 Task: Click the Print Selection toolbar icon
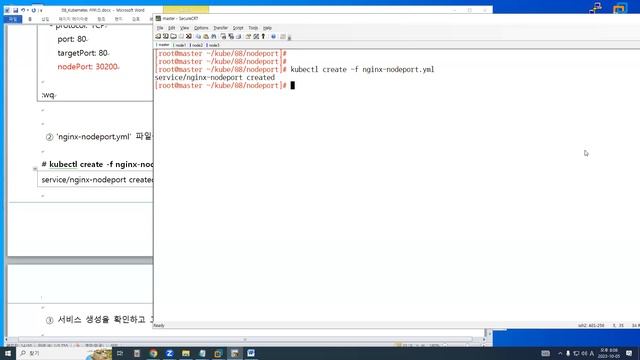231,36
